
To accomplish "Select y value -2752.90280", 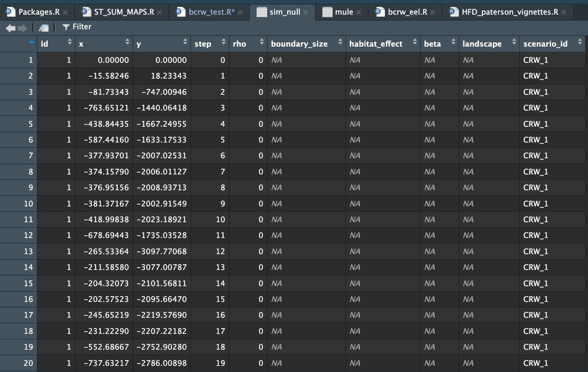I will point(162,347).
